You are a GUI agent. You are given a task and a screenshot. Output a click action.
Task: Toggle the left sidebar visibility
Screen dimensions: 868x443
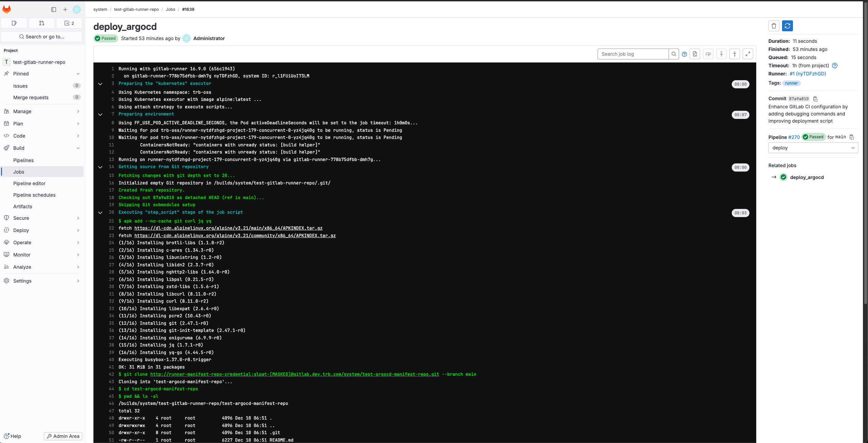click(53, 10)
